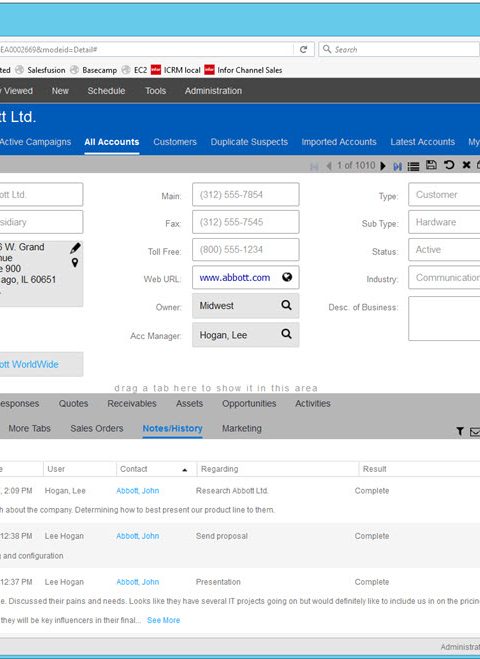480x659 pixels.
Task: Open the EC2 bookmark
Action: tap(135, 70)
